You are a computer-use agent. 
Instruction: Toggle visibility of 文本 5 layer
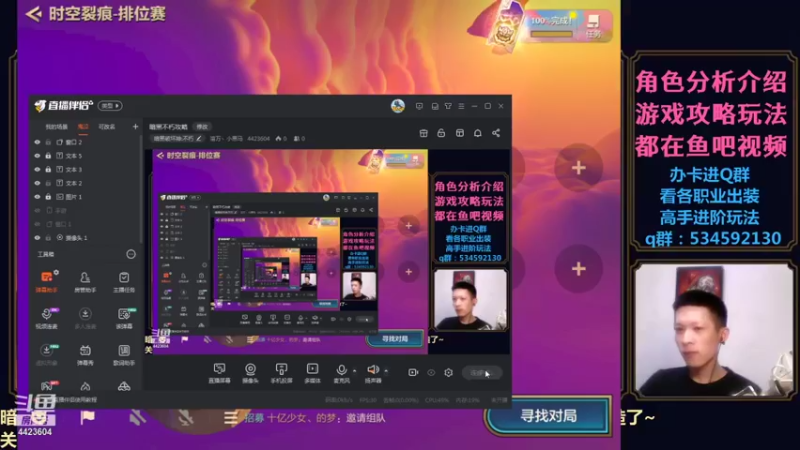point(37,156)
